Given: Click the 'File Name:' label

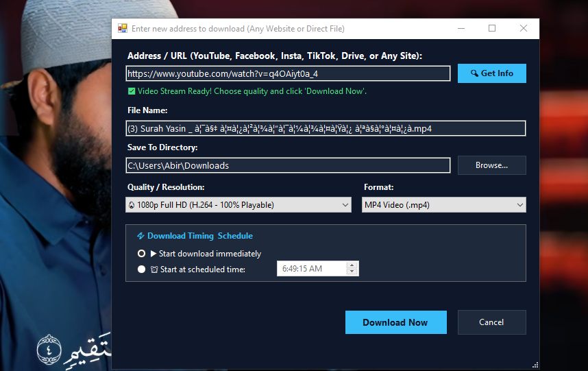Looking at the screenshot, I should click(x=147, y=110).
